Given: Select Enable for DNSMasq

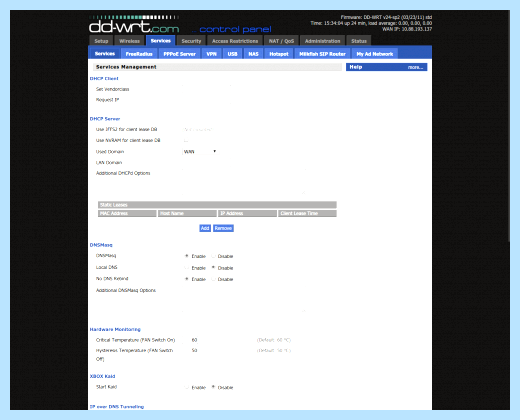Looking at the screenshot, I should point(187,256).
